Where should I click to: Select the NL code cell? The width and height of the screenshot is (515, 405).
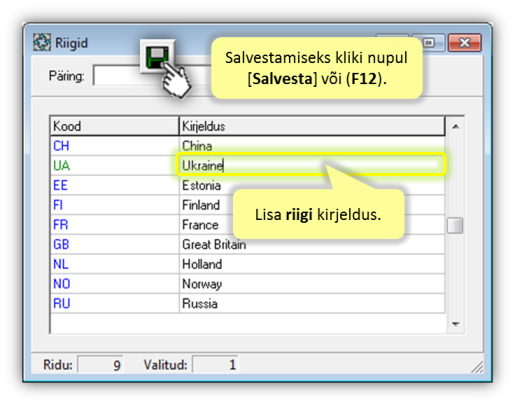[114, 264]
